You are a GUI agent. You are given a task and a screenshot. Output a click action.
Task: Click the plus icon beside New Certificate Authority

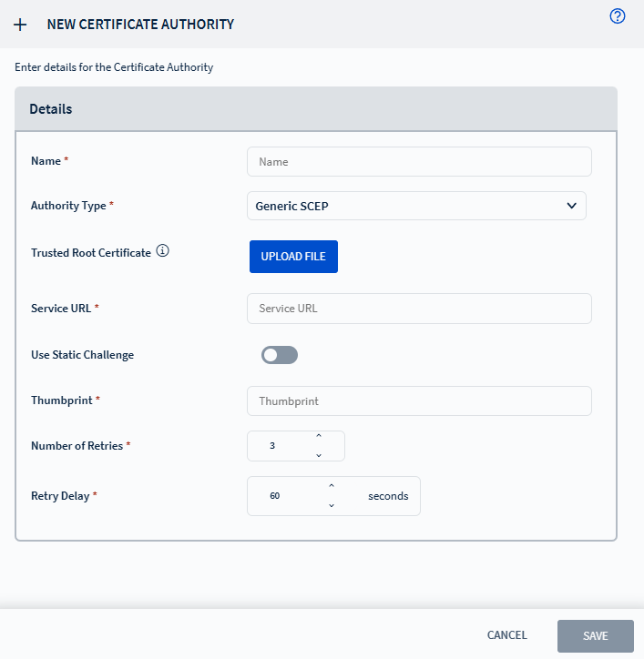(20, 25)
